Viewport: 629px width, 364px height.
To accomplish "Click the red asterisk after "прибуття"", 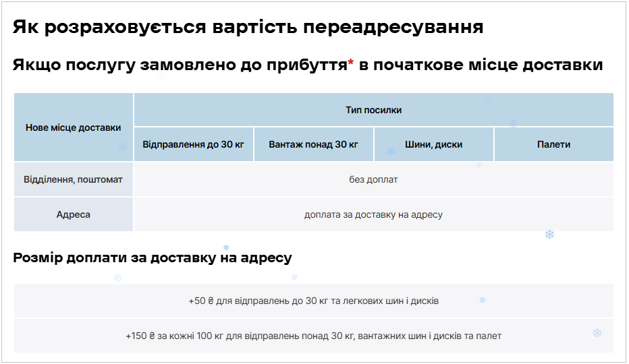I will (x=350, y=63).
